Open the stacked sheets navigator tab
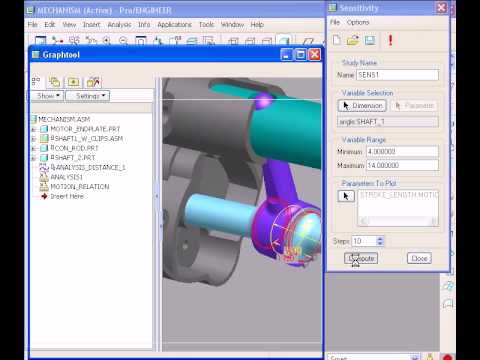The width and height of the screenshot is (480, 360). (54, 82)
